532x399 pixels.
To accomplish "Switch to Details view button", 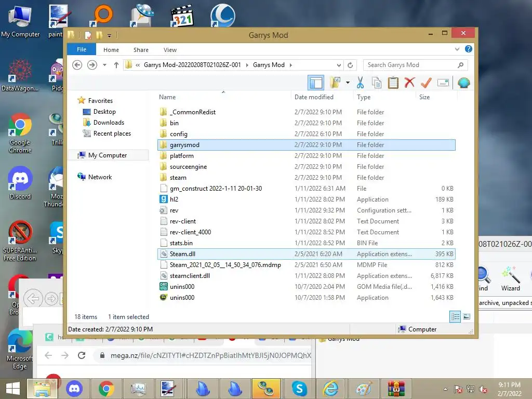I will [455, 316].
